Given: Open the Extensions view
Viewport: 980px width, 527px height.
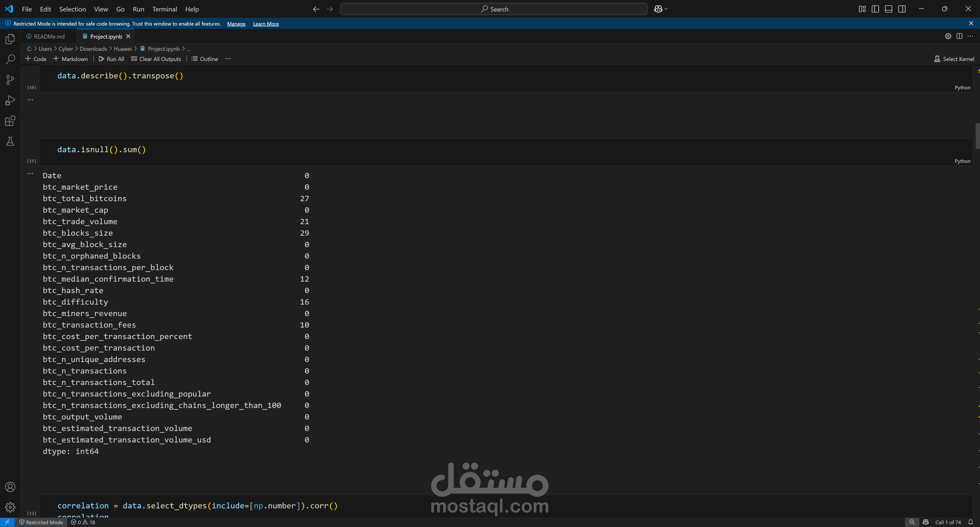Looking at the screenshot, I should tap(10, 121).
